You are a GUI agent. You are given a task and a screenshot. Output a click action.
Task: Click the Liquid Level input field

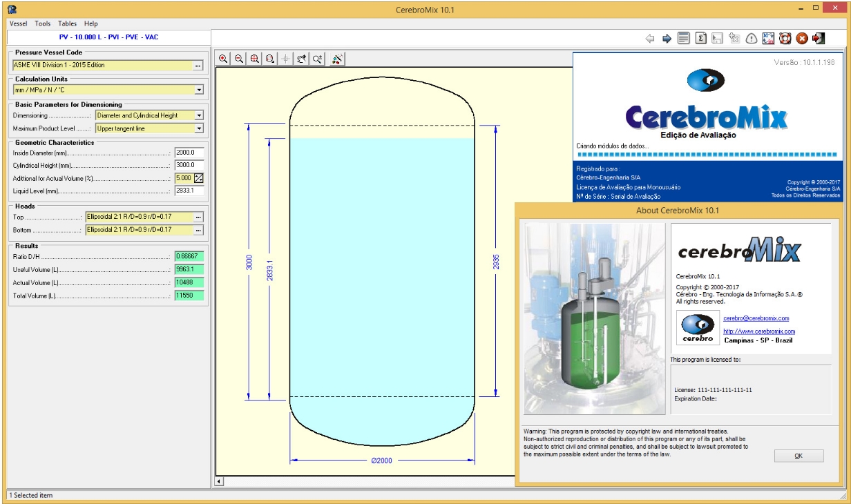tap(189, 191)
